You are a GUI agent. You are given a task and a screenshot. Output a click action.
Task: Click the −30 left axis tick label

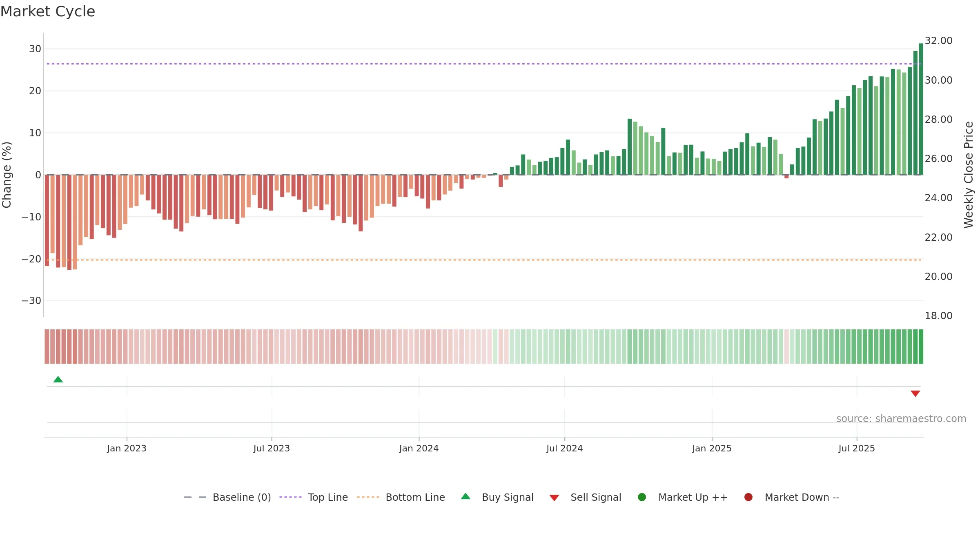[x=31, y=301]
